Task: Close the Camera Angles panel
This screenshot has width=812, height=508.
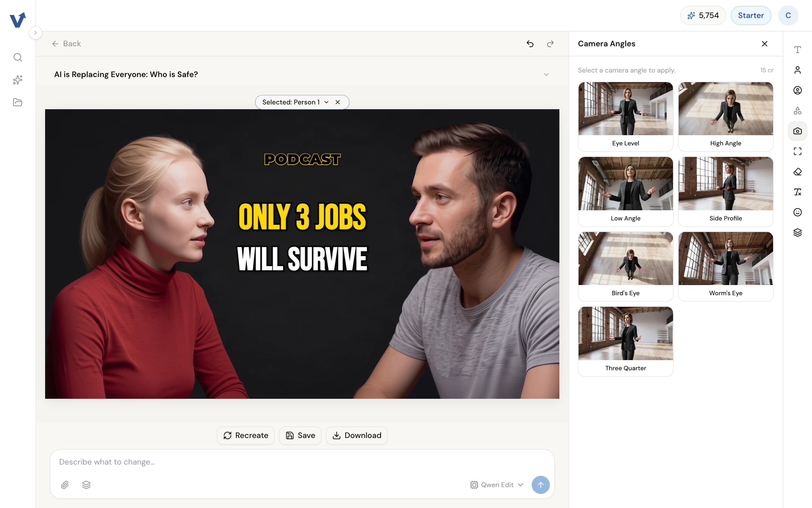Action: [x=764, y=44]
